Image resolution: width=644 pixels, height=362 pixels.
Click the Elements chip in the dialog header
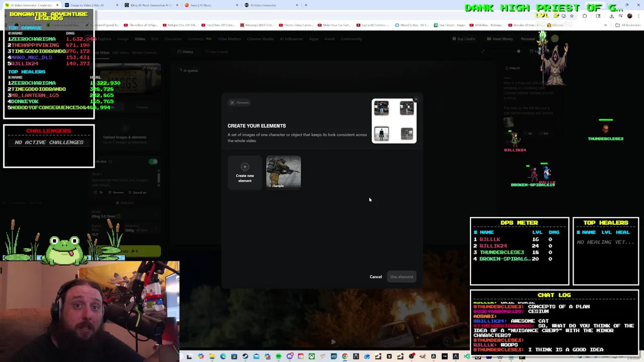click(240, 103)
